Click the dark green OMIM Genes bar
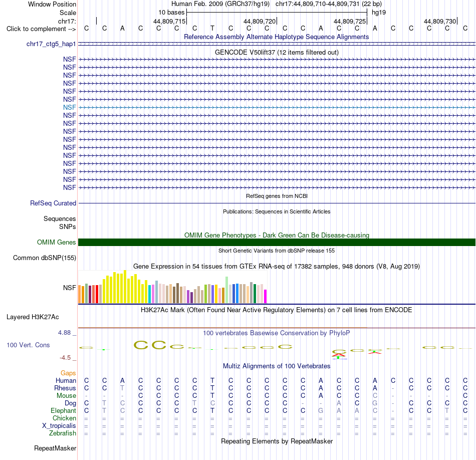The height and width of the screenshot is (460, 476). (277, 243)
